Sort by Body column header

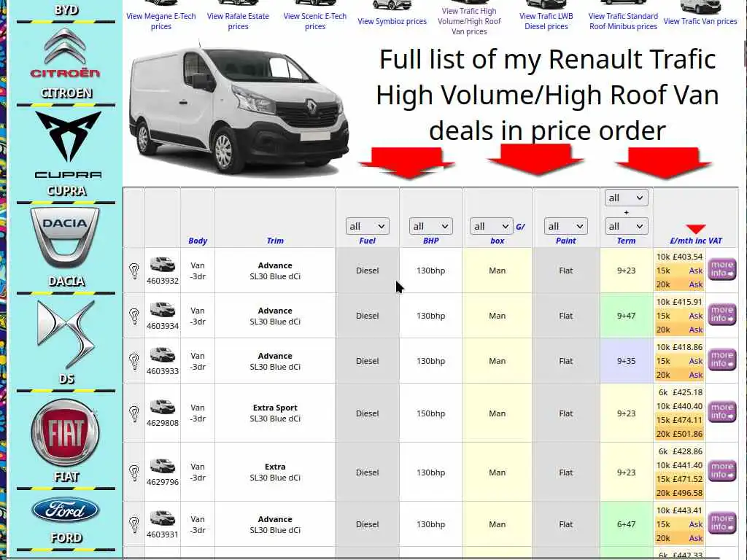click(198, 241)
